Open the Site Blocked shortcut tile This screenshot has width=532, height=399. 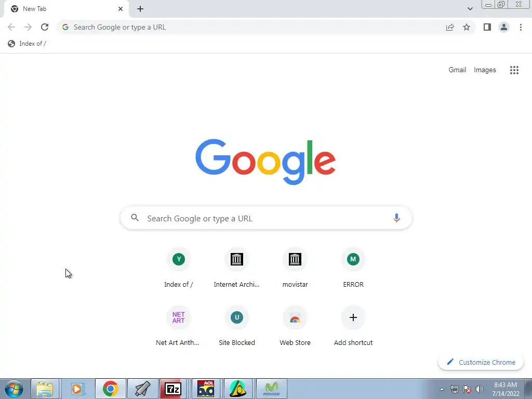click(x=236, y=326)
